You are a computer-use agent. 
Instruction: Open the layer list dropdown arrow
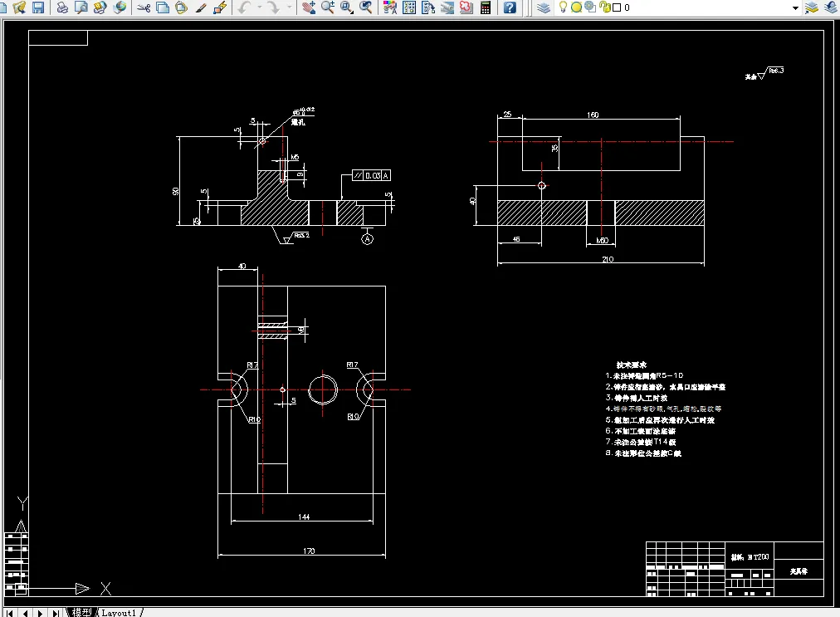click(795, 7)
